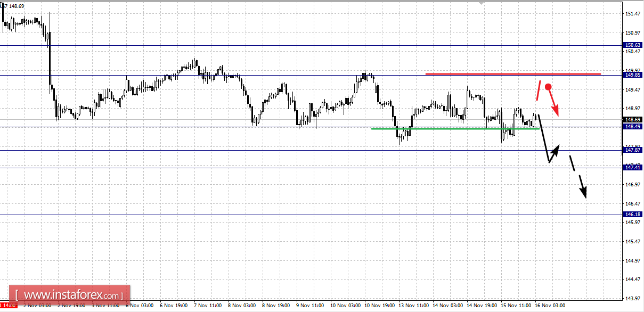This screenshot has height=312, width=644.
Task: Click the 2 Nov 19:00 time label
Action: coord(71,307)
